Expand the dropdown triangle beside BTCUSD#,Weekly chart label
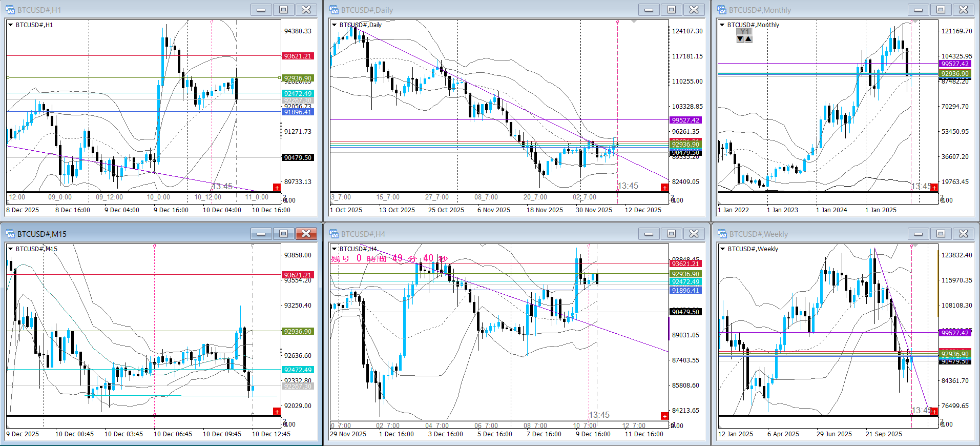This screenshot has width=980, height=446. click(x=723, y=249)
